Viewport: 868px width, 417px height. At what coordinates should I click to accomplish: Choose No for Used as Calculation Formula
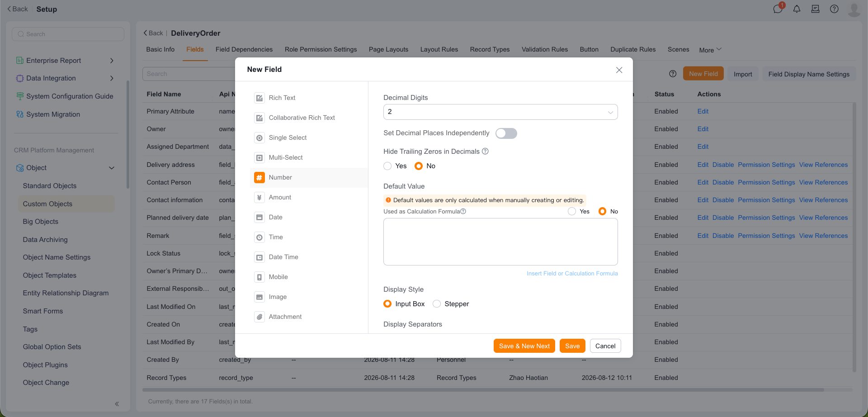point(602,211)
